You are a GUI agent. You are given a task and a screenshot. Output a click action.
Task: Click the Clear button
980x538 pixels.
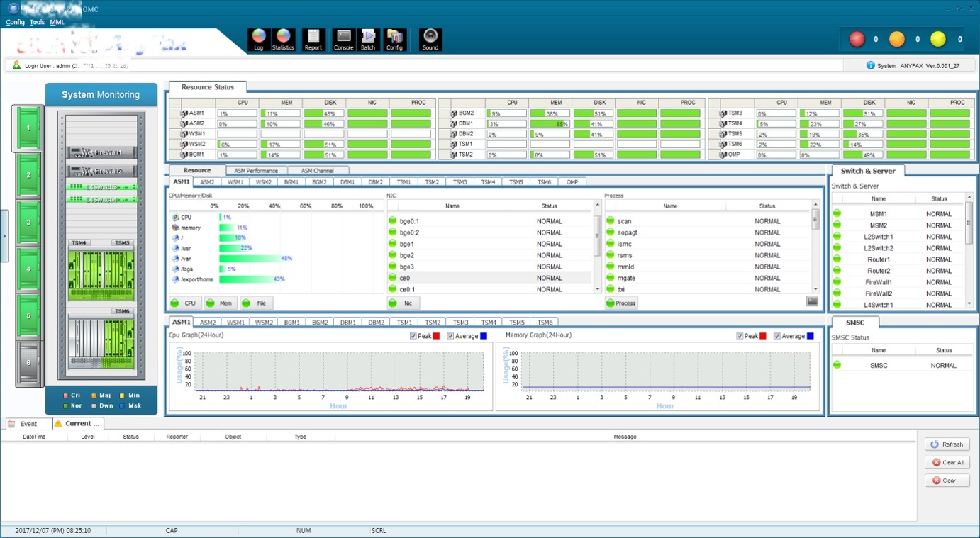pyautogui.click(x=947, y=481)
